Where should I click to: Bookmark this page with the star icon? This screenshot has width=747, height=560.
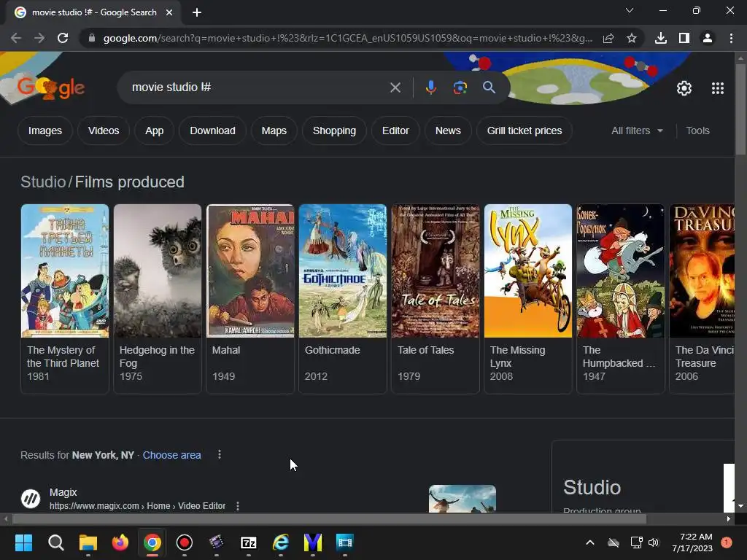(632, 38)
